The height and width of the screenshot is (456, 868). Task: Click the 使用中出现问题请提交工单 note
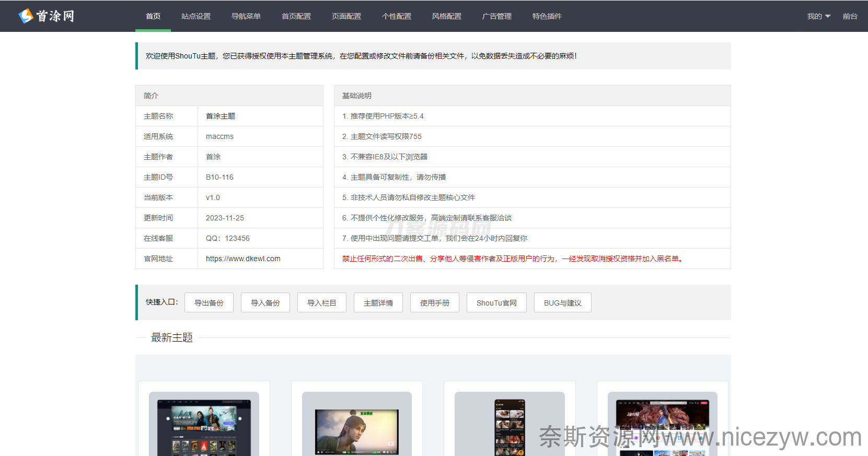click(435, 238)
